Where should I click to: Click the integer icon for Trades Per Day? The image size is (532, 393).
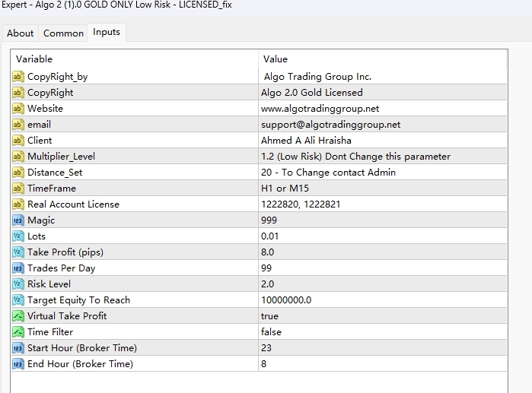tap(18, 268)
